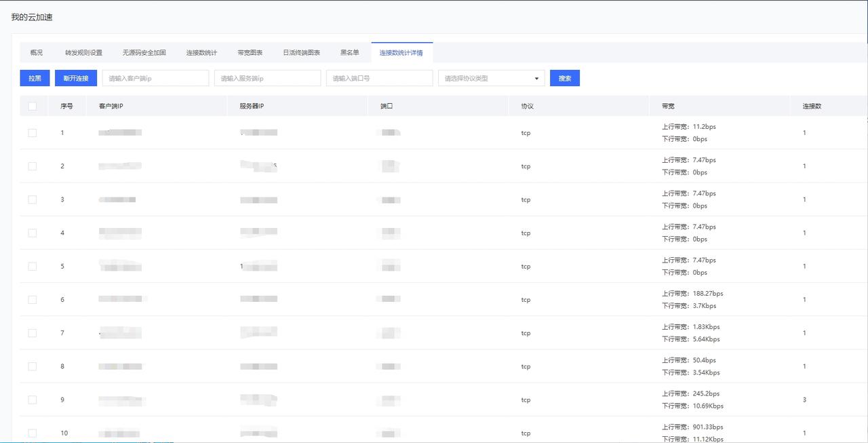
Task: Focus the 请输入客户端ip input field
Action: pyautogui.click(x=155, y=78)
